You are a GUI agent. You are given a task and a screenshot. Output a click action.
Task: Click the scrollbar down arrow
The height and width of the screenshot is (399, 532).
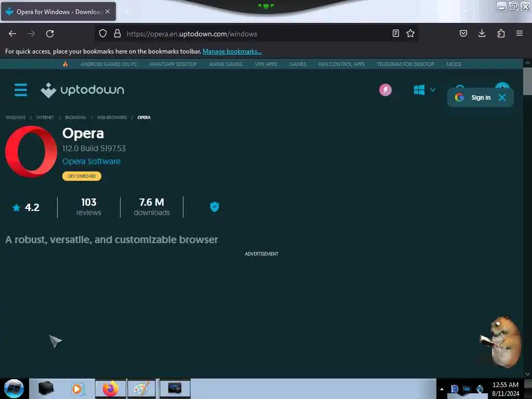pos(527,374)
